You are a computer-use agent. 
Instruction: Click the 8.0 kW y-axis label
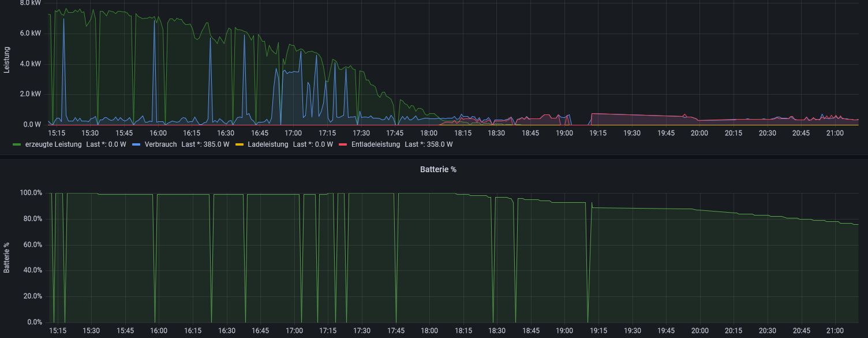(x=30, y=3)
